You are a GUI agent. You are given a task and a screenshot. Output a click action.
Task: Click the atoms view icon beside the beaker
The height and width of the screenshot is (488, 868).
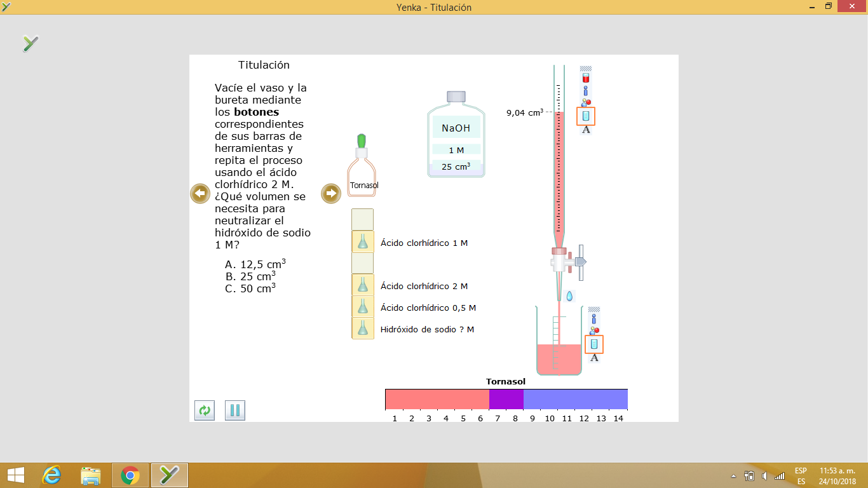[594, 330]
